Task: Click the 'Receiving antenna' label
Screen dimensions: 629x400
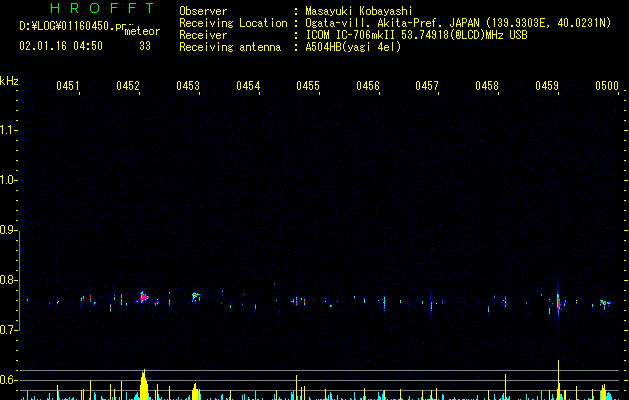Action: 230,47
